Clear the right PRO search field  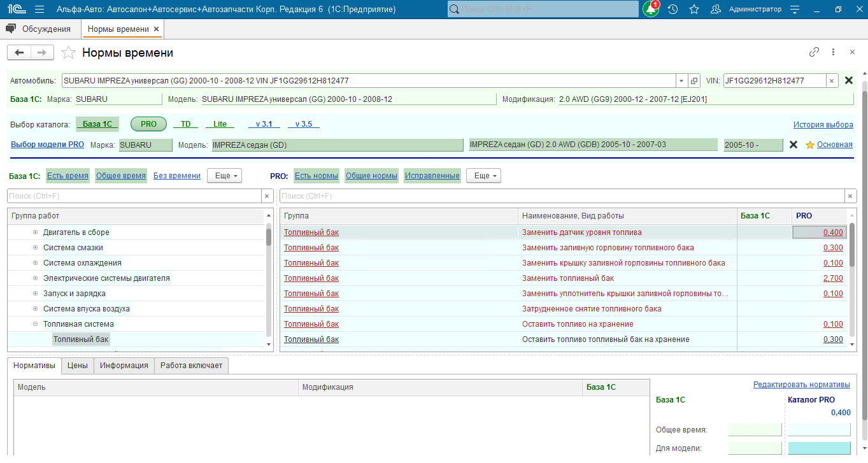click(851, 196)
